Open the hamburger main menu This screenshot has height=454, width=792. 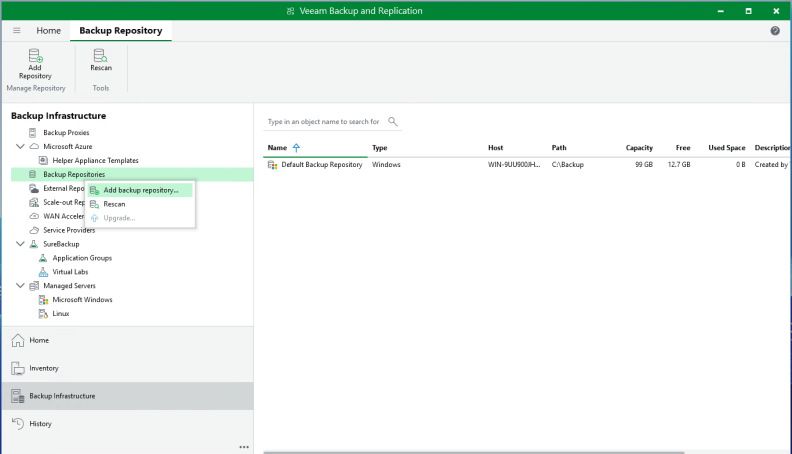click(16, 31)
